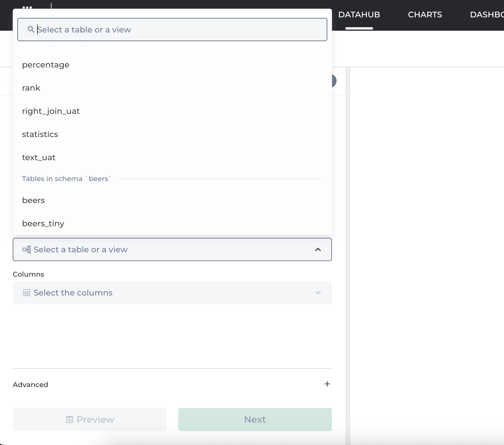Choose the rank table option
The width and height of the screenshot is (504, 445).
[x=31, y=88]
